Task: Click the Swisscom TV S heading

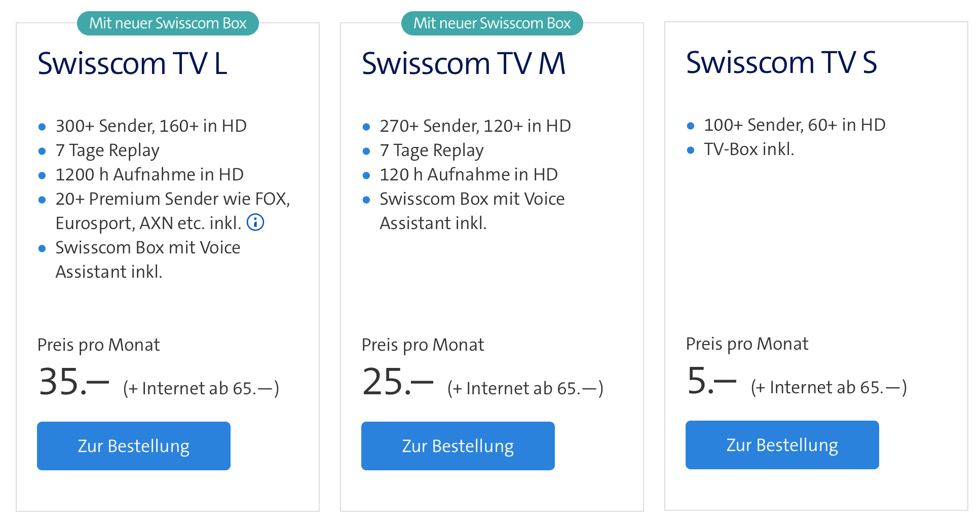Action: click(781, 62)
